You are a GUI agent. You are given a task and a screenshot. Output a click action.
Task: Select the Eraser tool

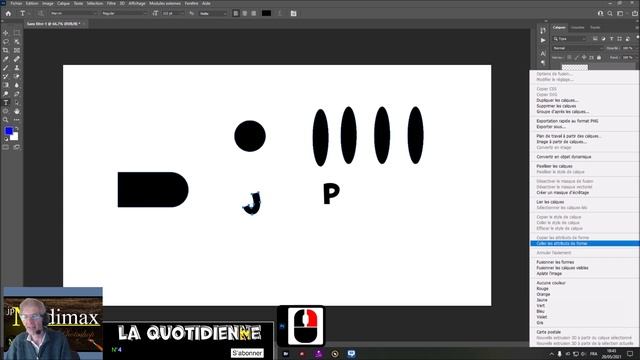coord(17,76)
